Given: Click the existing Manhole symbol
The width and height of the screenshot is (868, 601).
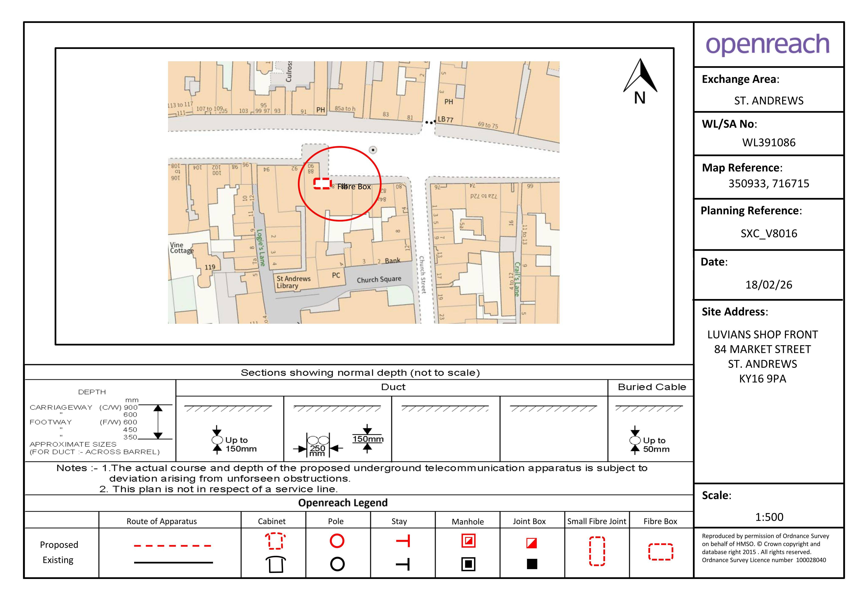Looking at the screenshot, I should [x=469, y=564].
